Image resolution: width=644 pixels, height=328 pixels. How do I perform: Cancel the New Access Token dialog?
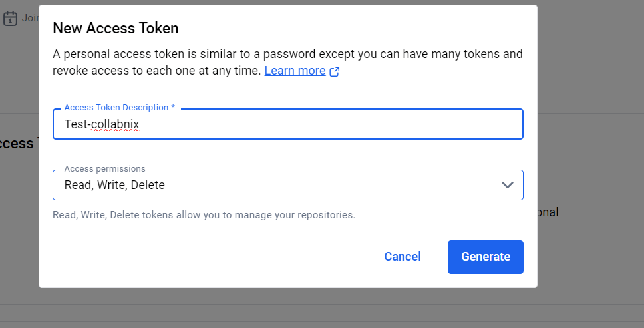402,257
